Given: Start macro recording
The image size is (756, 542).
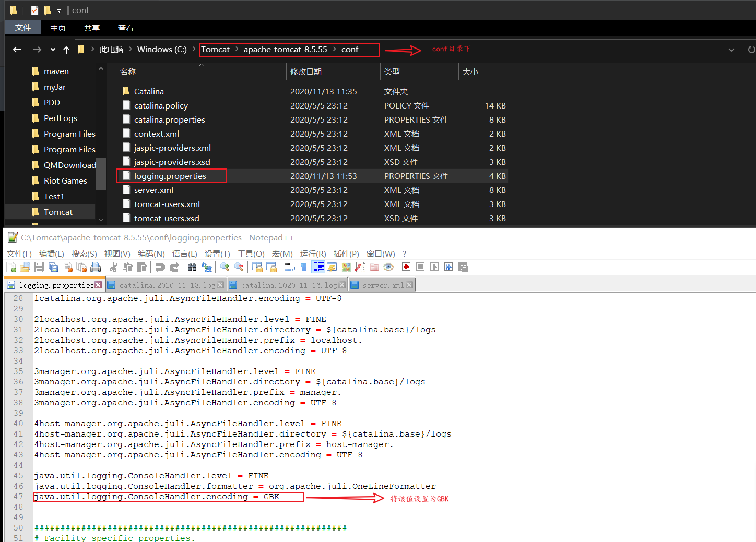Looking at the screenshot, I should coord(406,267).
